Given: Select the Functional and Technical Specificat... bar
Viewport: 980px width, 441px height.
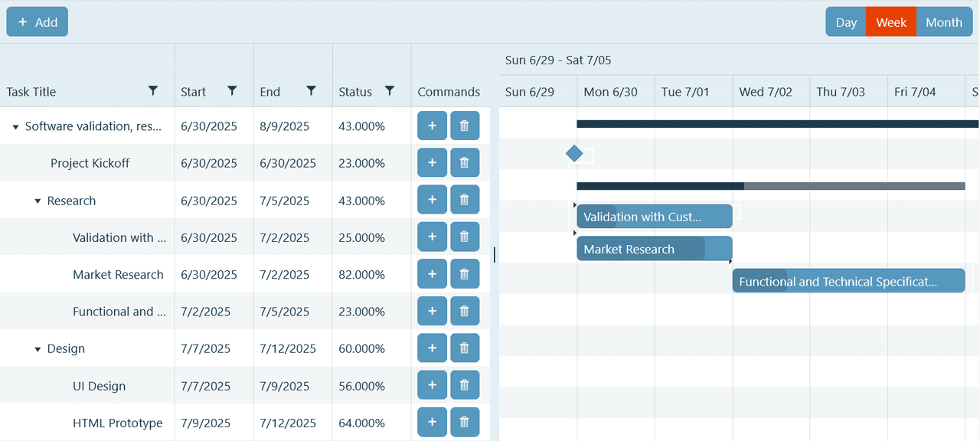Looking at the screenshot, I should pos(848,281).
